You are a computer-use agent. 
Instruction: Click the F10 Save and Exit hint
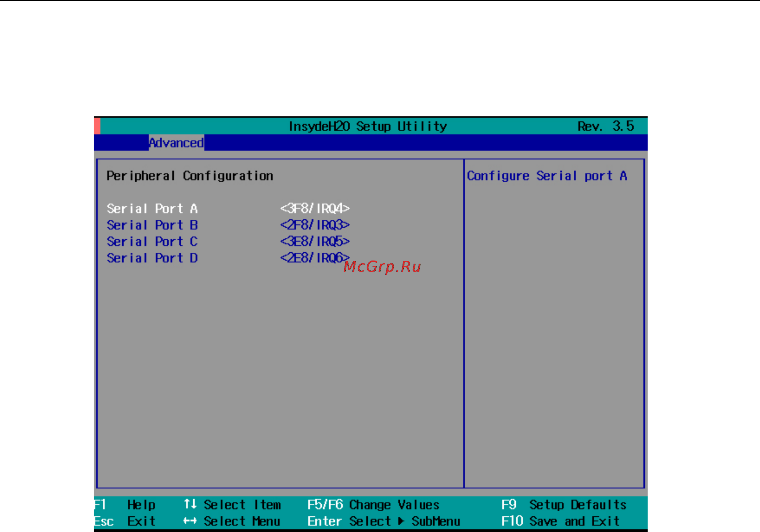click(x=560, y=521)
